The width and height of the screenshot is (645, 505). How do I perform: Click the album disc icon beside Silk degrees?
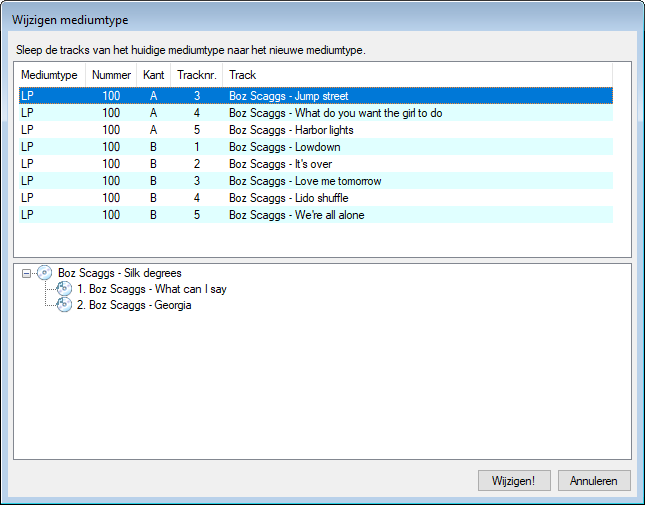coord(44,273)
